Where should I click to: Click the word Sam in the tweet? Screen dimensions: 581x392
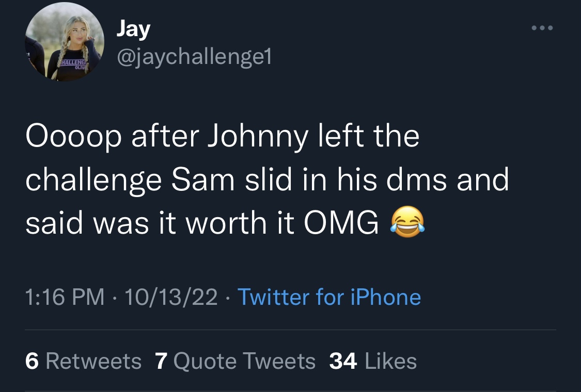coord(202,180)
